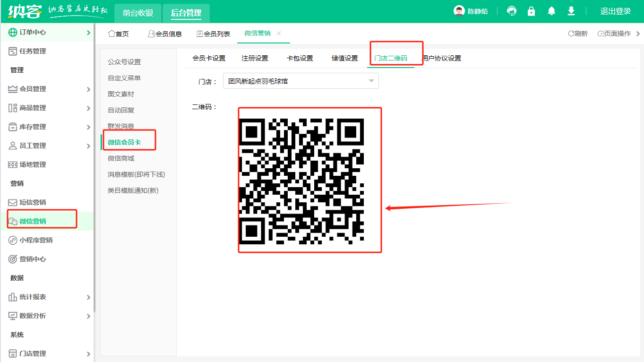Click the download arrow icon

[571, 11]
